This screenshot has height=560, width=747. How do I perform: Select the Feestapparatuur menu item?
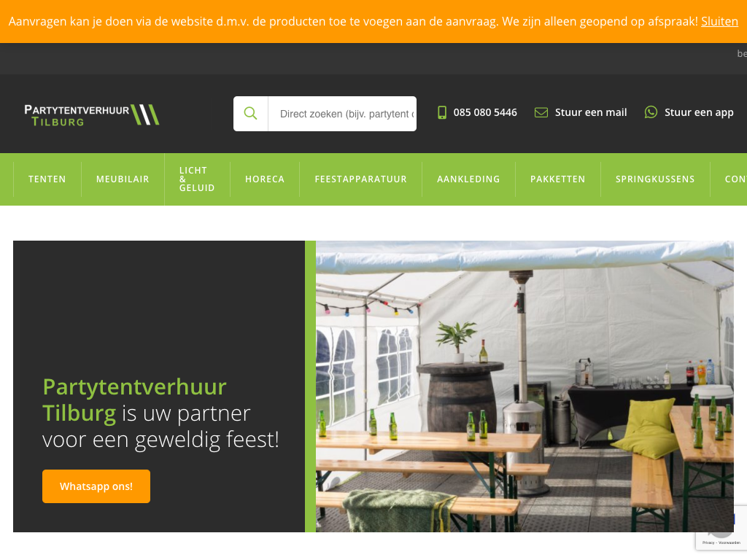[360, 179]
